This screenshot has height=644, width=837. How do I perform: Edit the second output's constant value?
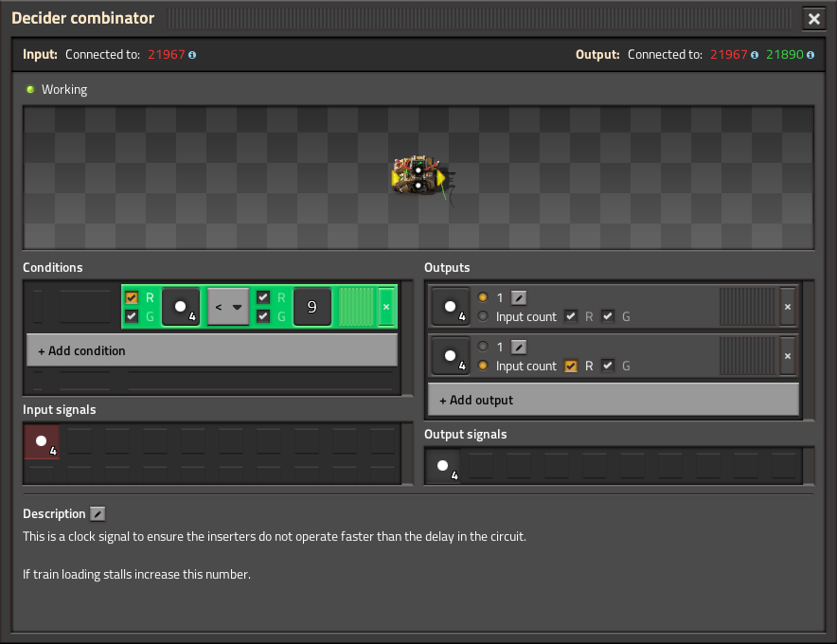pos(519,348)
